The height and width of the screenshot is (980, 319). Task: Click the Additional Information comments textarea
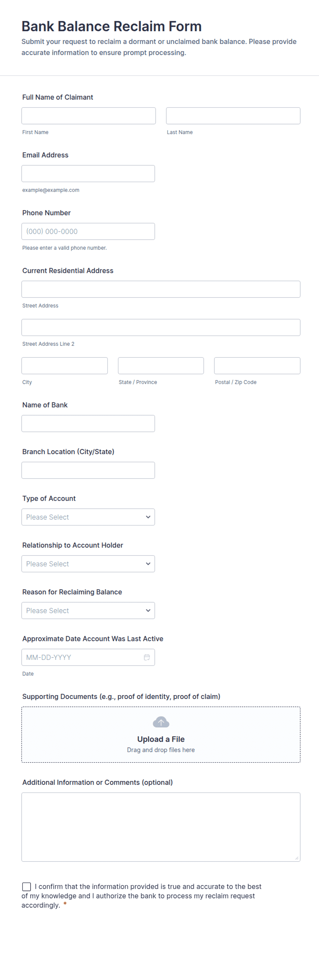[161, 827]
